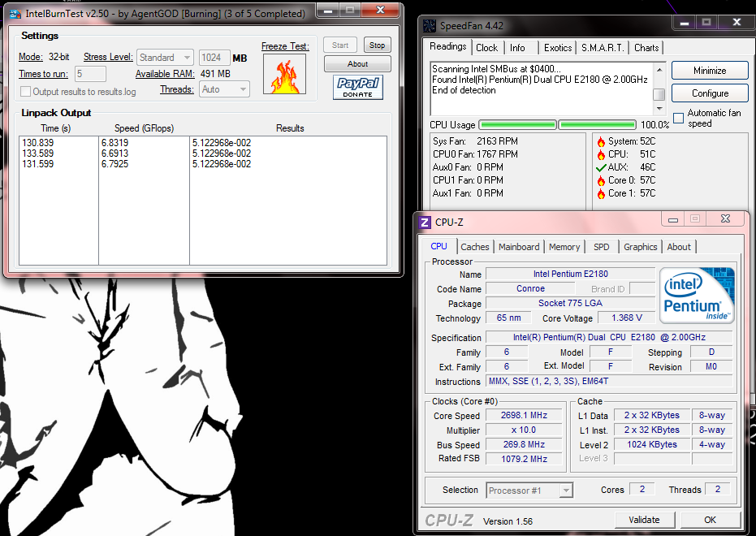Open the Processor #1 selection dropdown
This screenshot has width=756, height=536.
tap(529, 491)
